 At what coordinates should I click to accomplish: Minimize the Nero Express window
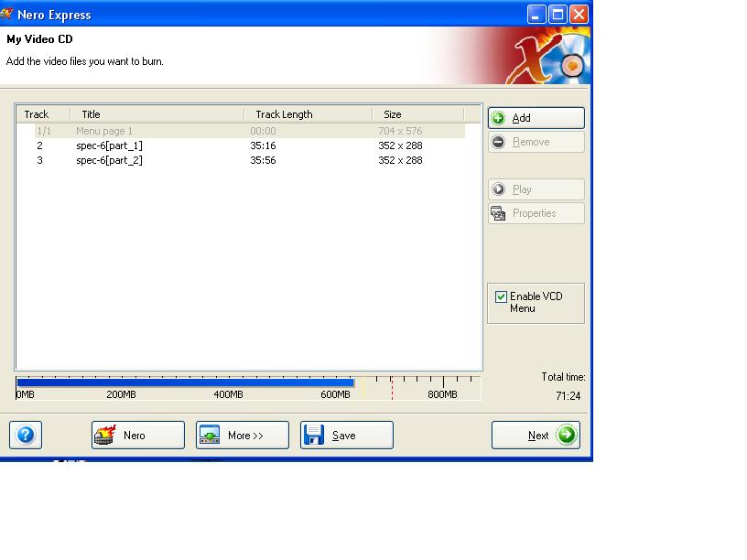(x=536, y=15)
